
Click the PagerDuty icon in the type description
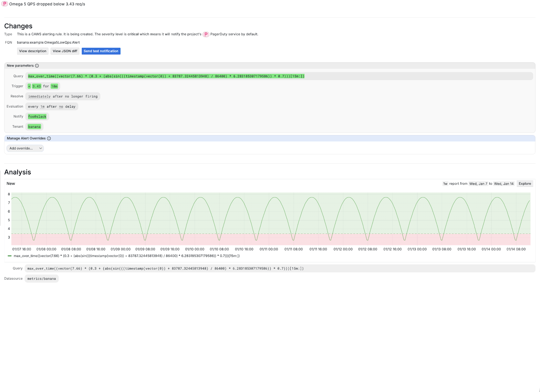(206, 34)
